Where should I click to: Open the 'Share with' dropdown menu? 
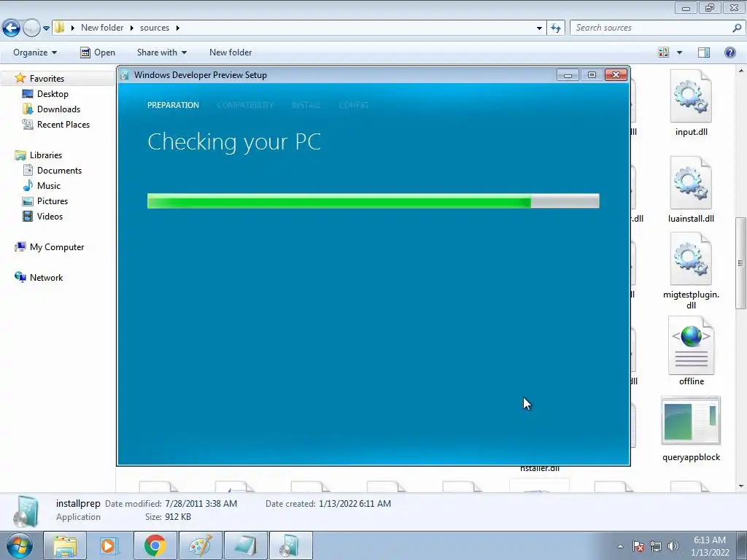tap(161, 52)
